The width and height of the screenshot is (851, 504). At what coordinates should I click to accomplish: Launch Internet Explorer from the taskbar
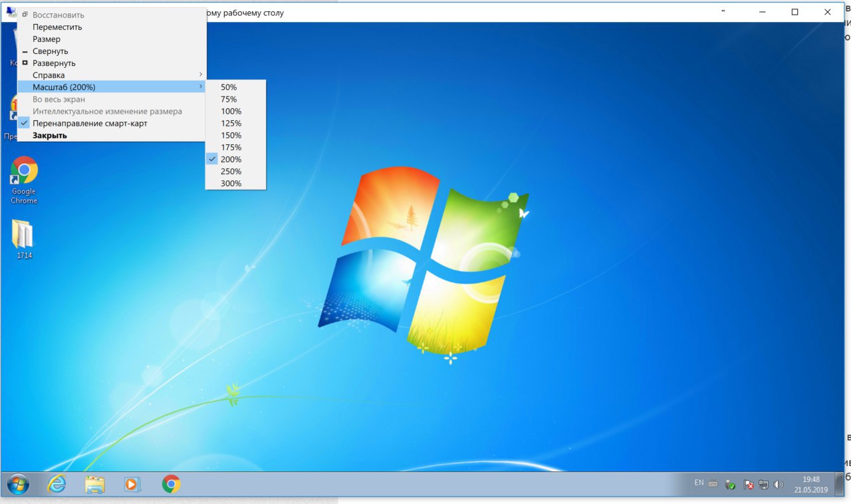57,484
